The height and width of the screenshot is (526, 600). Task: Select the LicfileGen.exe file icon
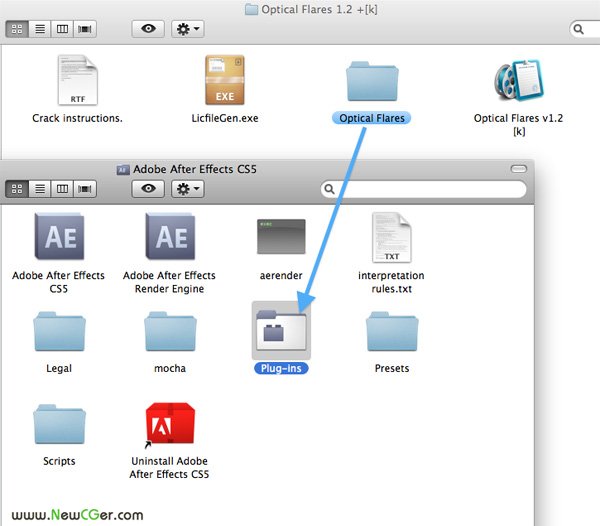click(225, 80)
